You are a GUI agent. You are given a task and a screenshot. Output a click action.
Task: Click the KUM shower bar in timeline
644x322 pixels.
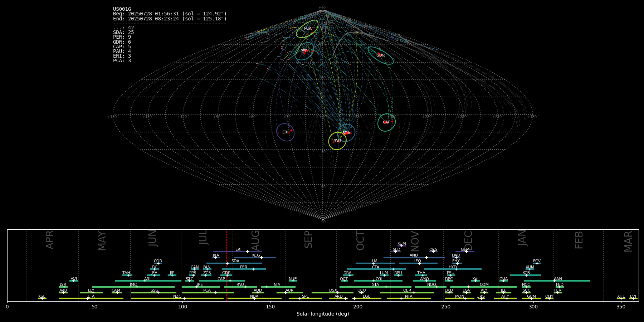402,246
